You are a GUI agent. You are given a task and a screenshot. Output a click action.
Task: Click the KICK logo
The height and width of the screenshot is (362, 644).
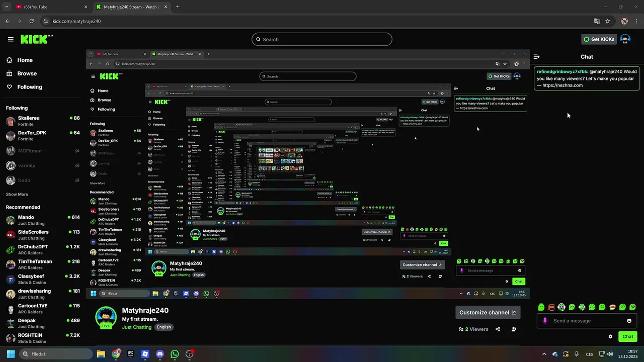36,39
